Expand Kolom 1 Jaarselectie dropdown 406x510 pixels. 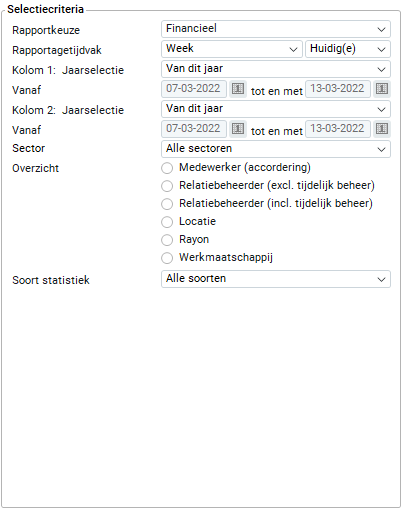(276, 69)
